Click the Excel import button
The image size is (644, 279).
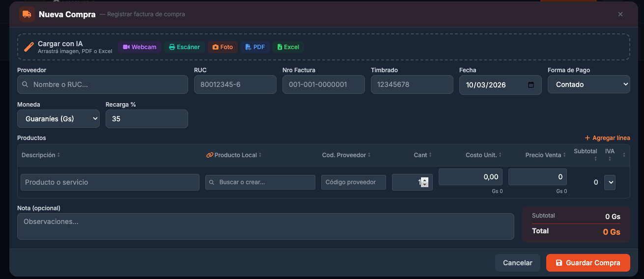click(x=288, y=47)
